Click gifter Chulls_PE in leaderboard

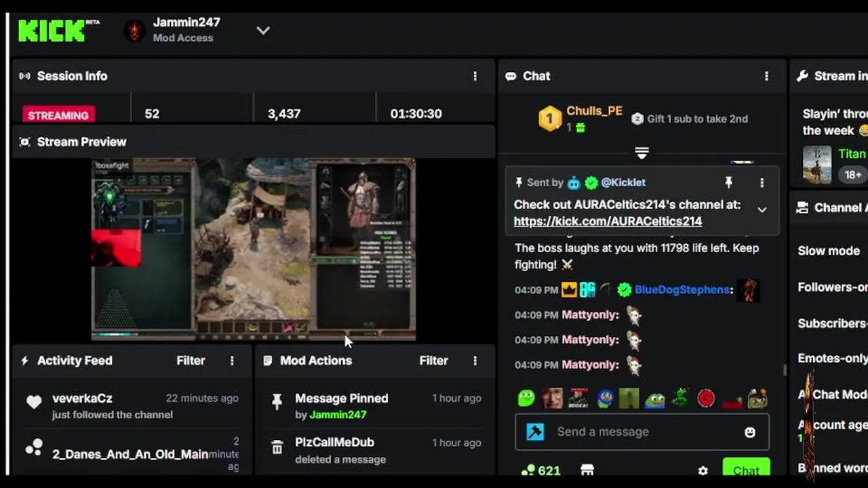click(594, 111)
